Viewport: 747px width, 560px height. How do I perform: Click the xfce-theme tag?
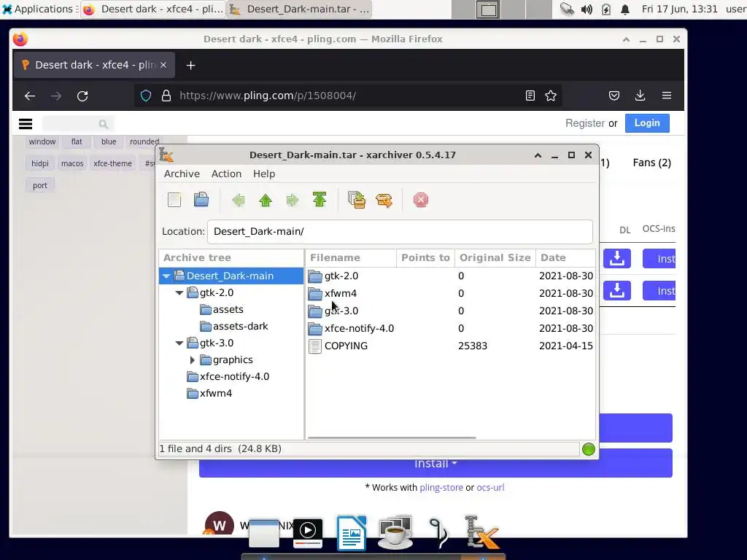112,163
